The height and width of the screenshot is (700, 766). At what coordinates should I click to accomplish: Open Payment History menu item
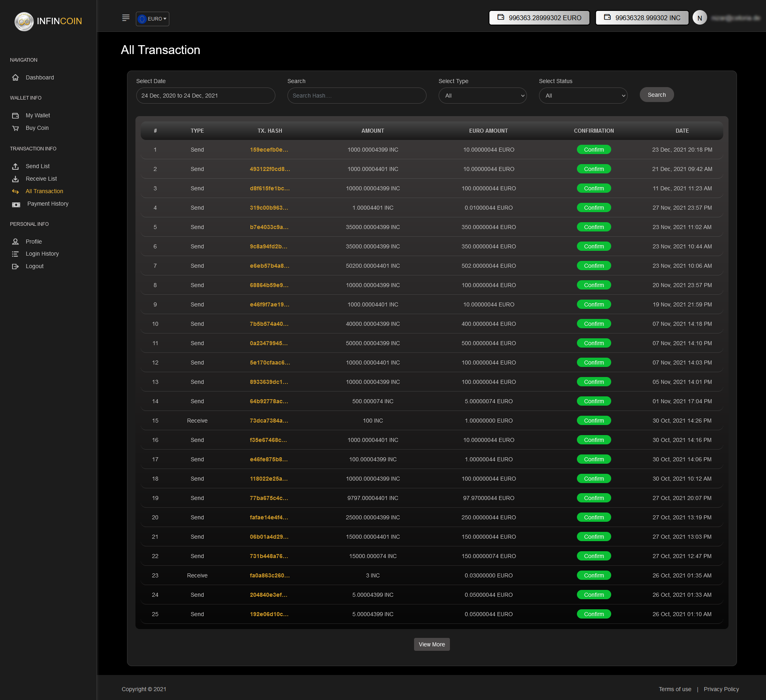pos(48,204)
